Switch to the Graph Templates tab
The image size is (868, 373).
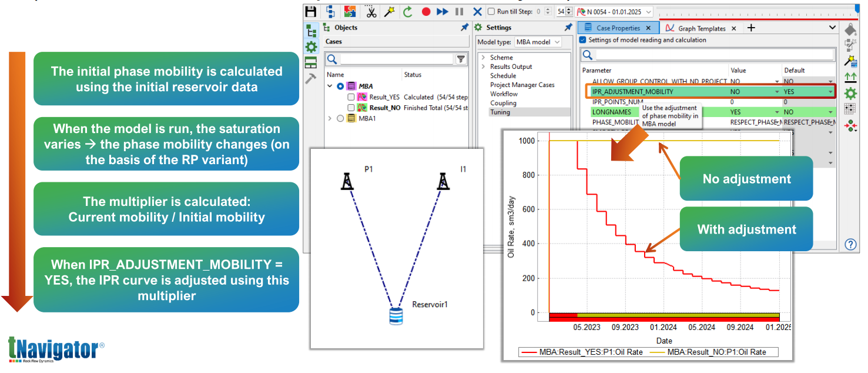tap(697, 28)
